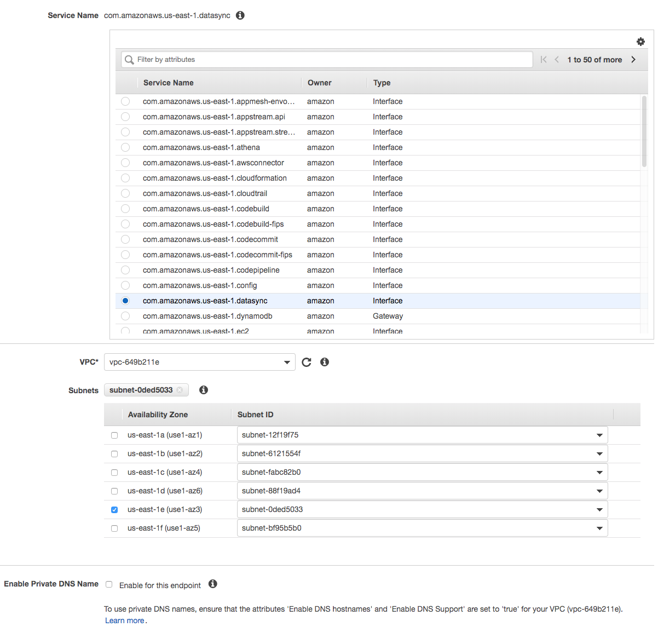Check the us-east-1a availability zone

click(x=114, y=435)
